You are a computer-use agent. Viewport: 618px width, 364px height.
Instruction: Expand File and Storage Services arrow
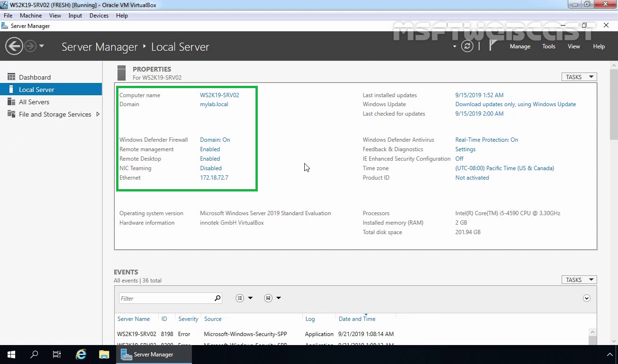[x=98, y=114]
